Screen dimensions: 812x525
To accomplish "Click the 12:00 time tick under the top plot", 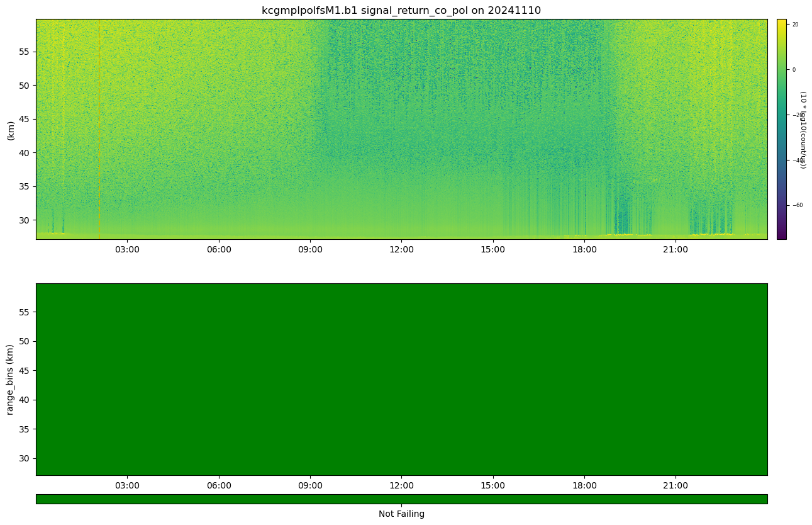I will [402, 249].
